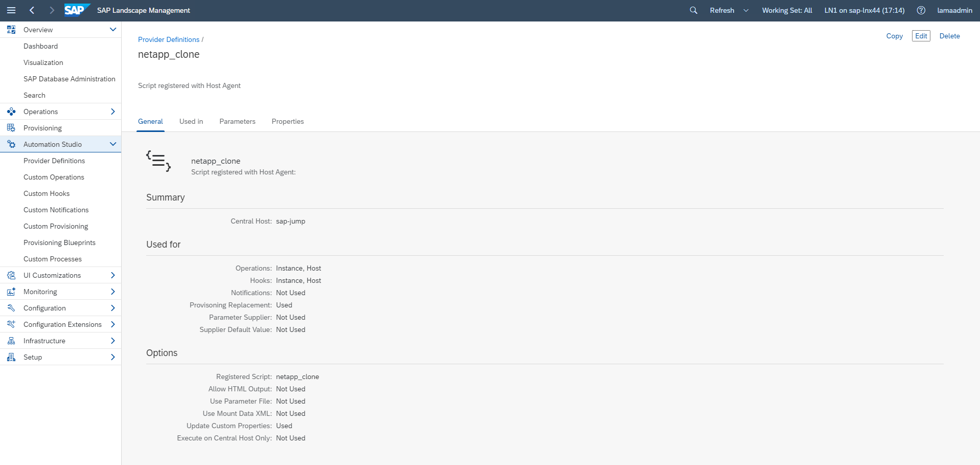Click the Central Host value sap-jump
Image resolution: width=980 pixels, height=465 pixels.
pos(290,221)
